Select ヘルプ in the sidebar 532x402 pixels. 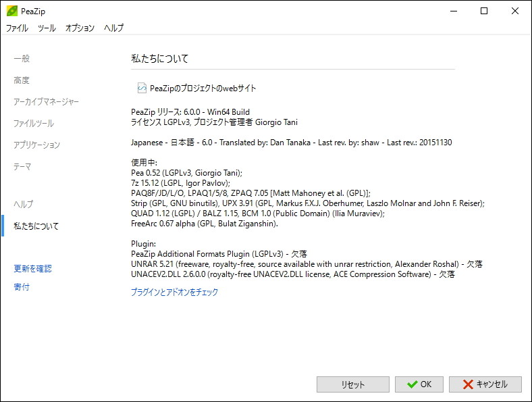click(24, 204)
